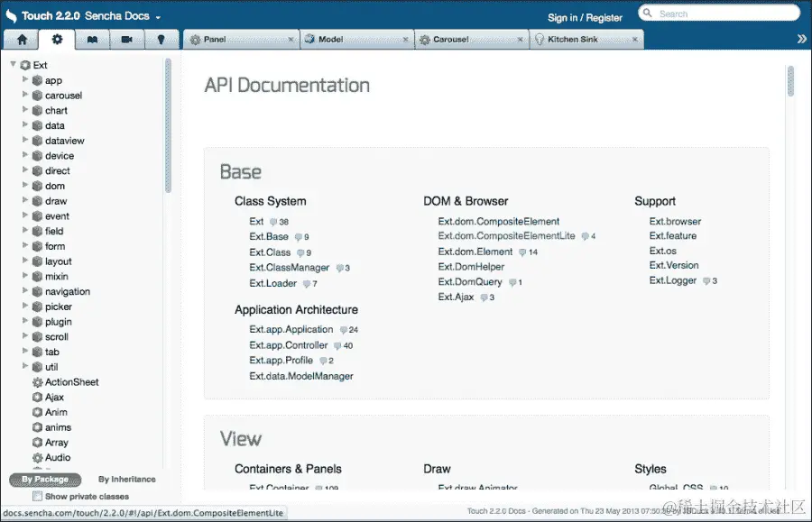This screenshot has height=522, width=812.
Task: Open the Guides book tab icon
Action: click(x=92, y=40)
